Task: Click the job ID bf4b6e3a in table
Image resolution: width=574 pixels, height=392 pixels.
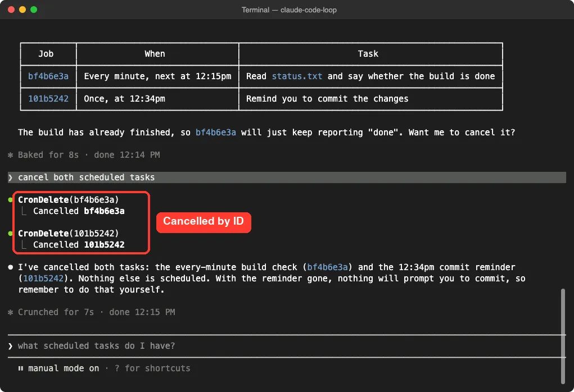Action: (x=48, y=76)
